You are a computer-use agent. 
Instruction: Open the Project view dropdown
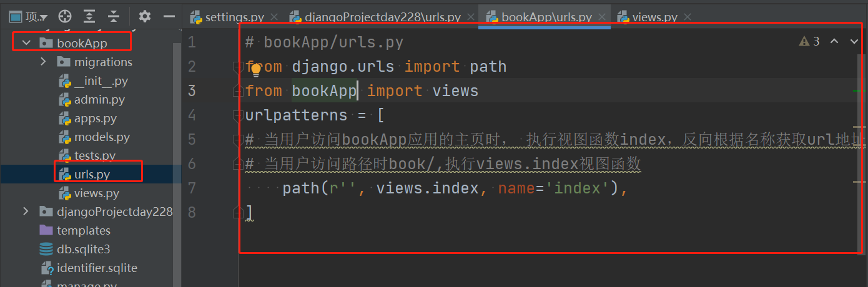28,16
